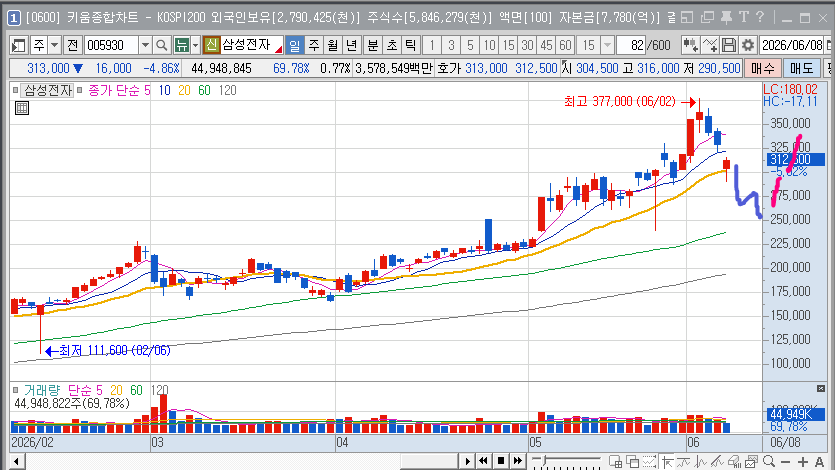The height and width of the screenshot is (470, 835).
Task: Click the chart zoom slider handle at bottom
Action: (x=544, y=459)
